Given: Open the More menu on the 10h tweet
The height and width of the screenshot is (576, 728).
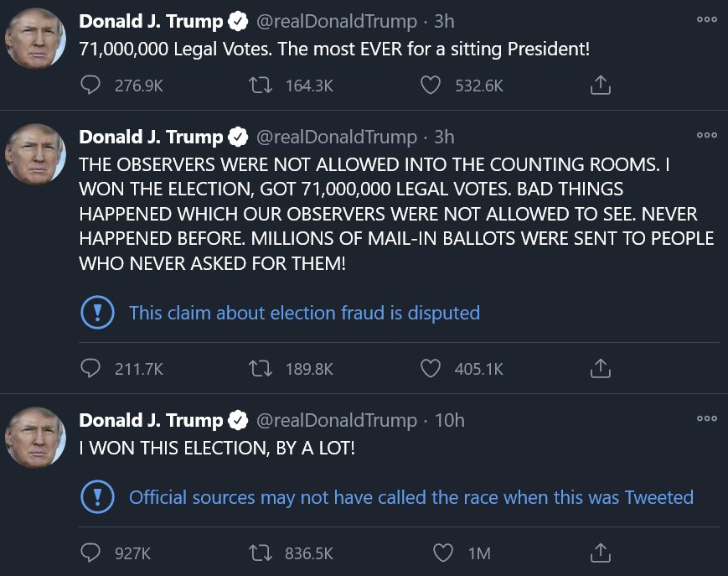Looking at the screenshot, I should click(706, 418).
